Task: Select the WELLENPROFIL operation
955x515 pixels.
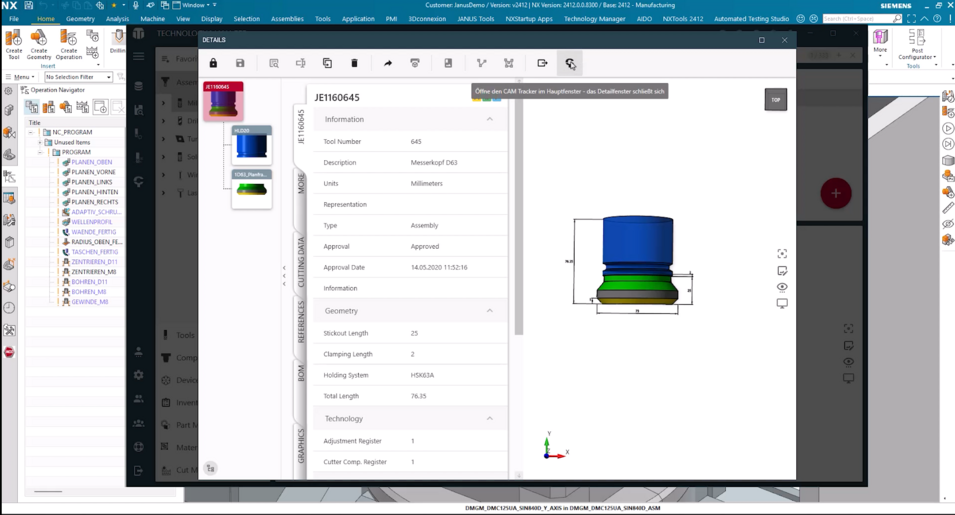Action: coord(91,222)
